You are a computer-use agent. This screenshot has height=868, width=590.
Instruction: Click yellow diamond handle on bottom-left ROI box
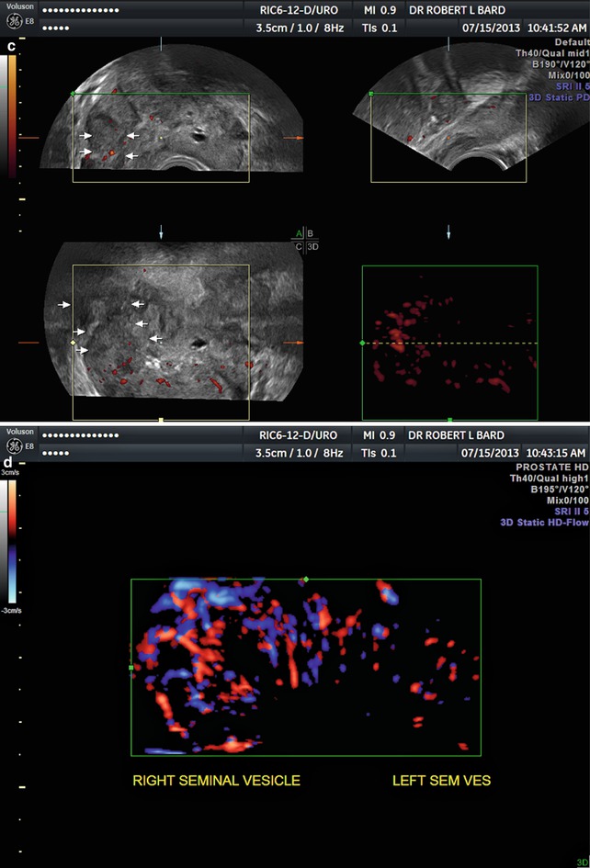point(73,343)
